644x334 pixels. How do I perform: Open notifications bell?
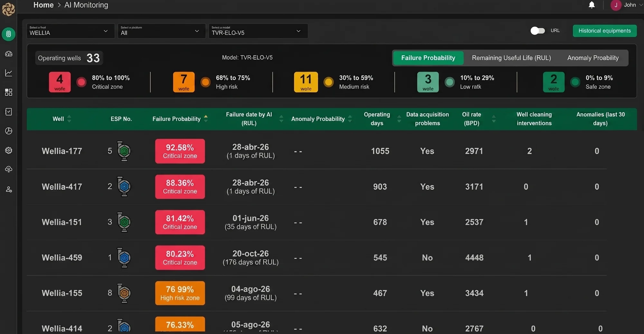(592, 5)
